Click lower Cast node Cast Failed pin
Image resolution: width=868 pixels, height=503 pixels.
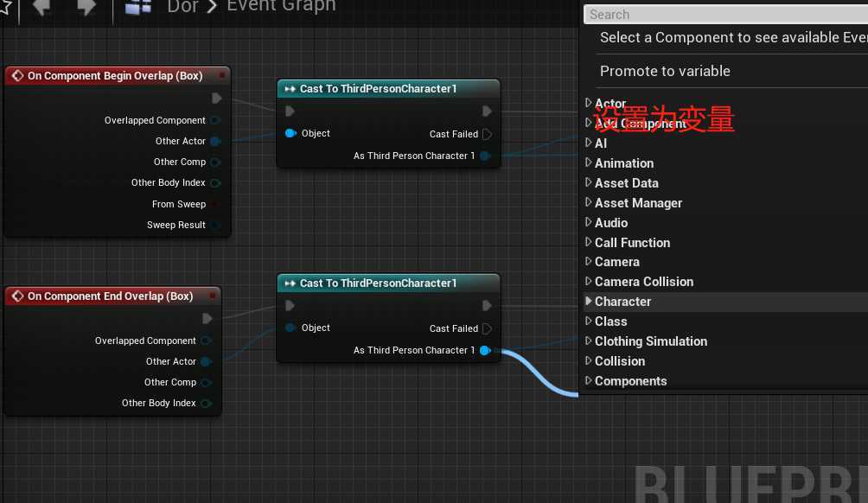(487, 328)
